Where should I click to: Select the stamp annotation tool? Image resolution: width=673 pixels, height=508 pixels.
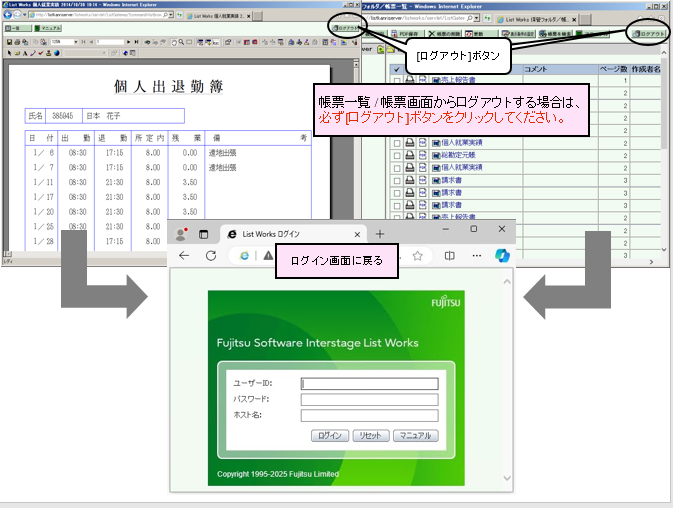[x=49, y=53]
